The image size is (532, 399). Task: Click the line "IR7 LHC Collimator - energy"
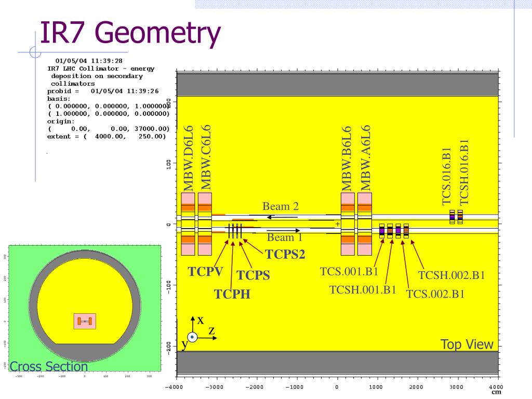pos(101,69)
